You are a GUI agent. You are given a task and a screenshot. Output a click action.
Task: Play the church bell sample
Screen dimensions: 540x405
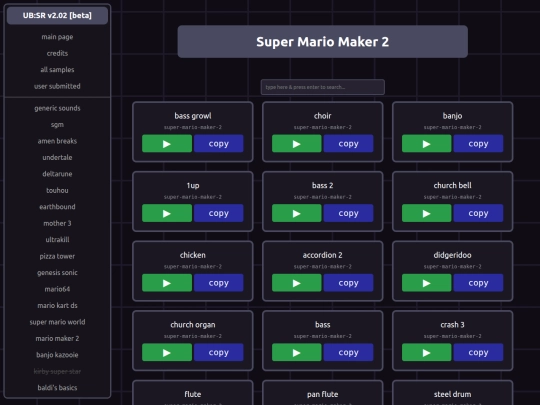click(426, 213)
